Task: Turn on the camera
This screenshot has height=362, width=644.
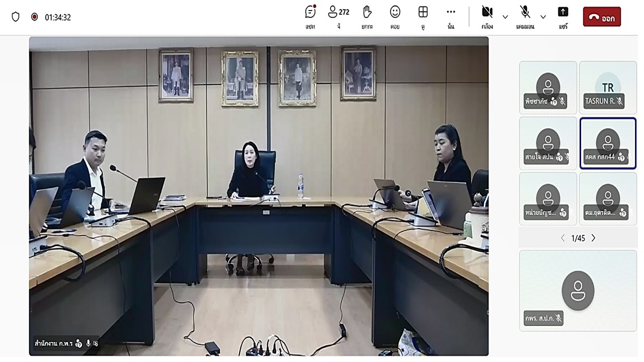Action: point(487,17)
